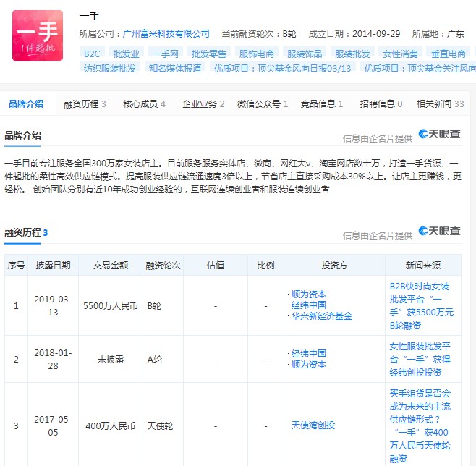This screenshot has height=466, width=476.
Task: Click the 400万人民币 amount cell
Action: (111, 425)
